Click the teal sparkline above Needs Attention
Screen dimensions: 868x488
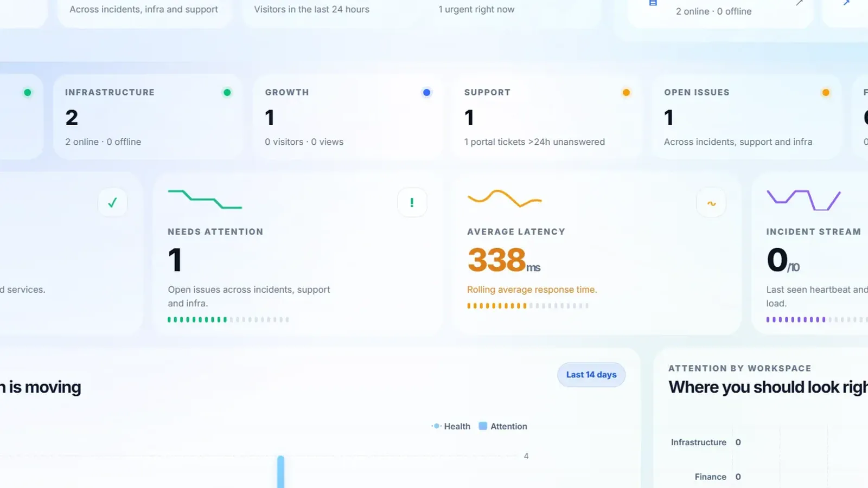click(205, 199)
